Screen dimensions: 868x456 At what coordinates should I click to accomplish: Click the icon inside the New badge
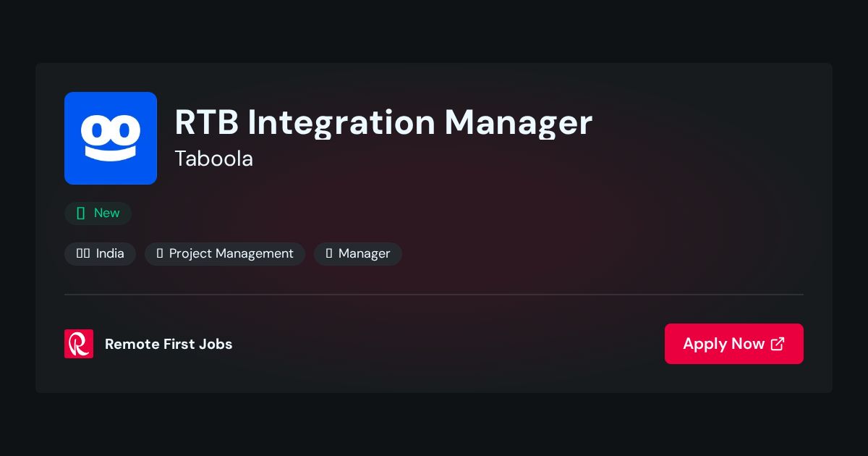[x=81, y=213]
